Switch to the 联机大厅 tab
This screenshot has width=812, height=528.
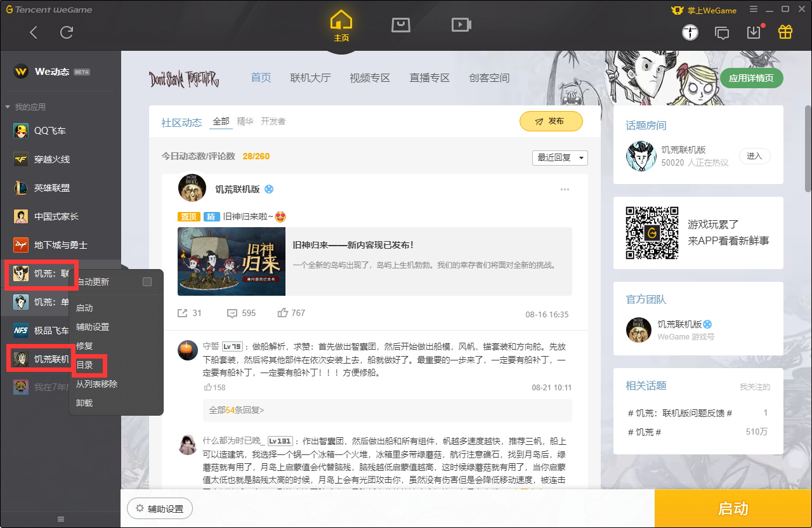310,78
